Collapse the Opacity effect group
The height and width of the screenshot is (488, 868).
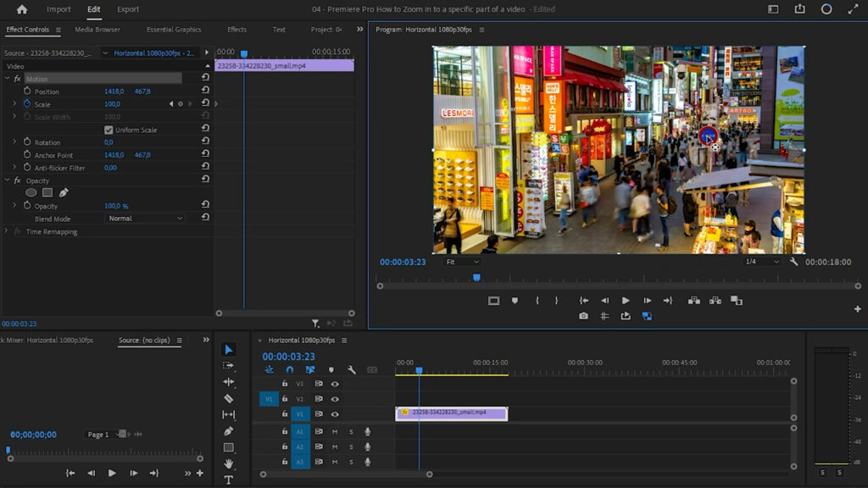[x=7, y=180]
